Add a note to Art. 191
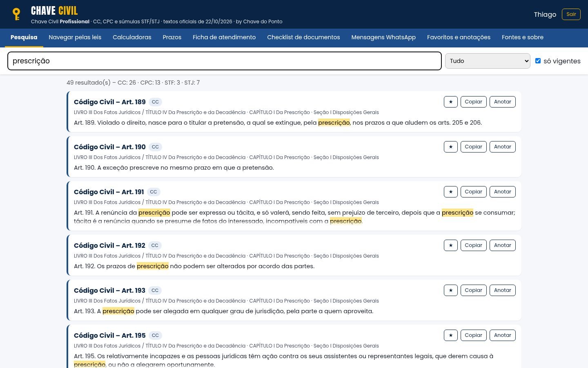Image resolution: width=588 pixels, height=368 pixels. [503, 192]
